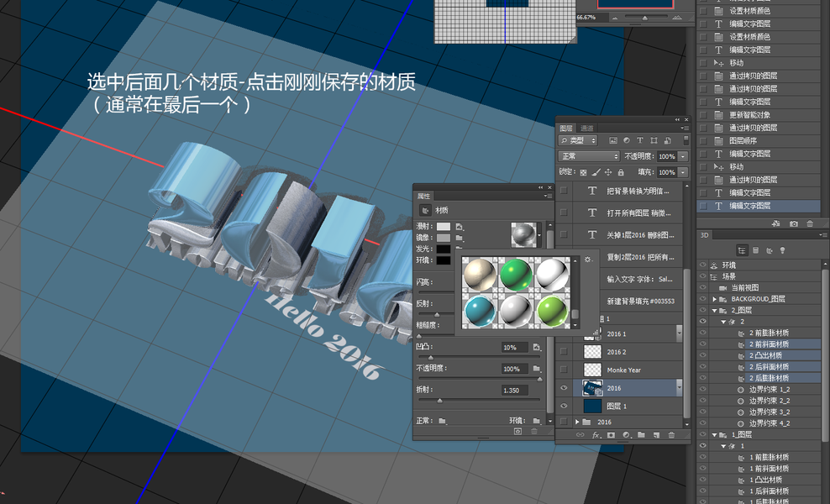Filter layers by adjustment layer icon
830x504 pixels.
click(627, 140)
